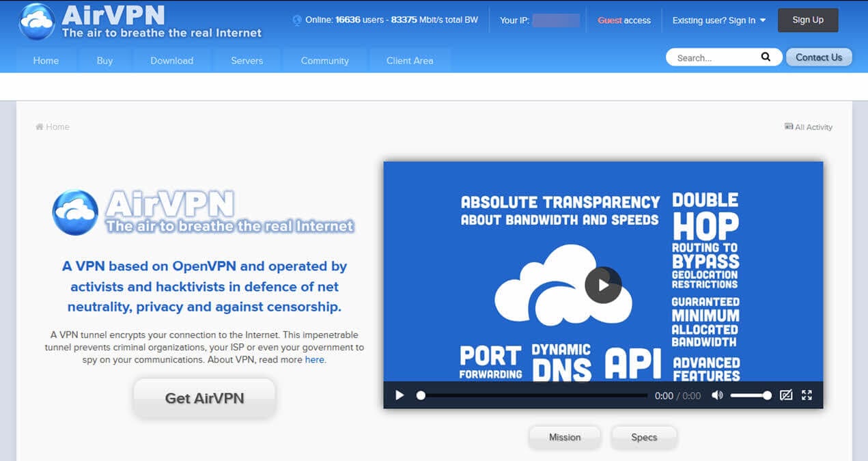
Task: Open the Download nav tab
Action: point(171,60)
